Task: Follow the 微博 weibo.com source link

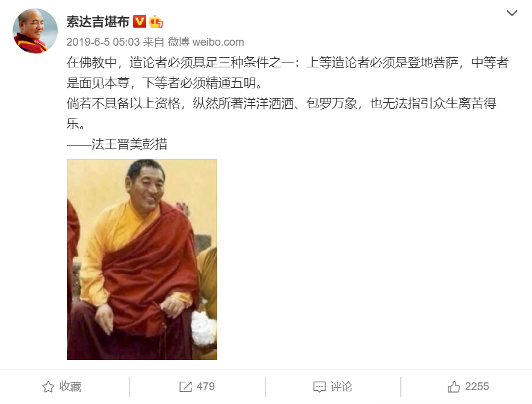Action: 206,42
